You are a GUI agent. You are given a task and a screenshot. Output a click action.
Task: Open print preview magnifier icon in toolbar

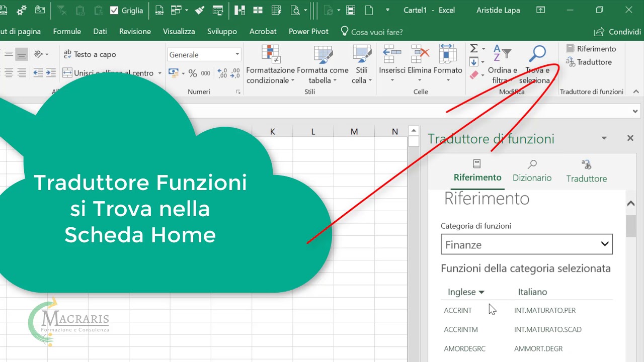pos(295,10)
